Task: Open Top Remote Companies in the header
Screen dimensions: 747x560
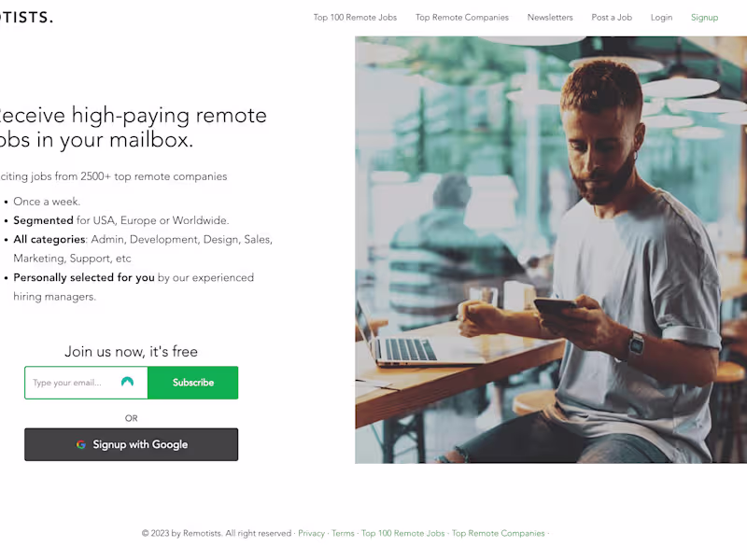Action: click(x=461, y=18)
